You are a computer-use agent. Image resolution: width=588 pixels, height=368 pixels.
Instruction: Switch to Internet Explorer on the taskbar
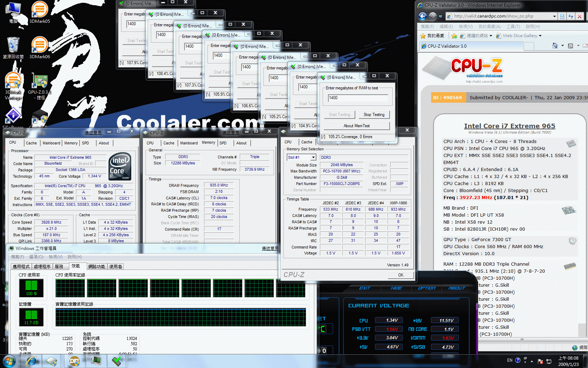pyautogui.click(x=31, y=361)
